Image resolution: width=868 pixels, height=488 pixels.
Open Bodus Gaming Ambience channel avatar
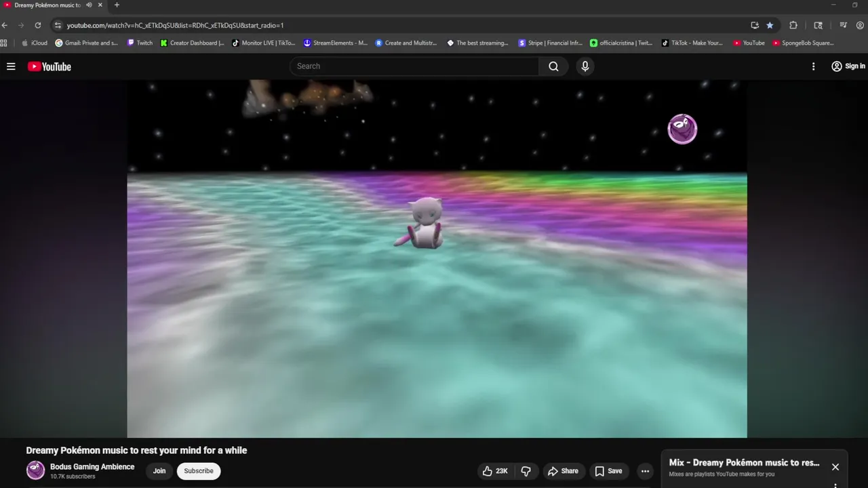click(35, 470)
